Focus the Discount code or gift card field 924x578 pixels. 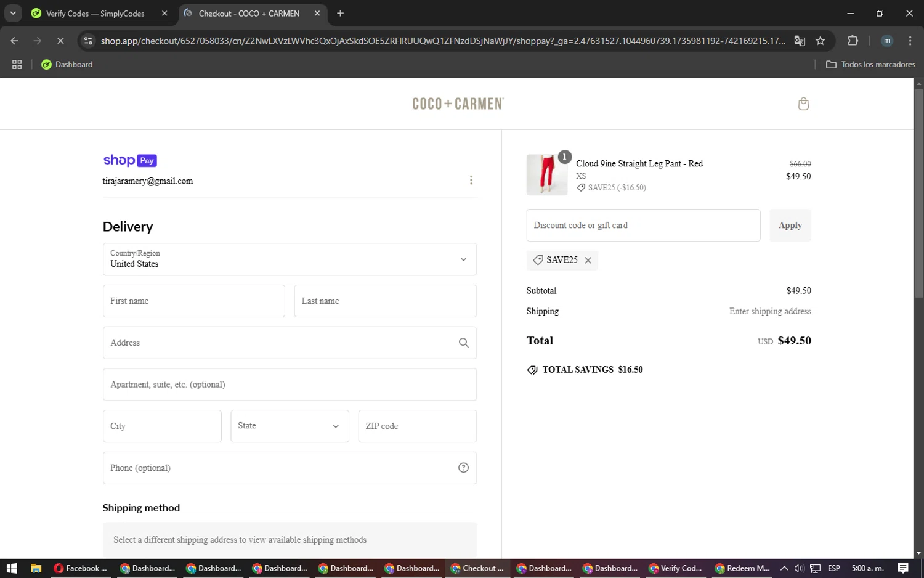[x=643, y=225]
